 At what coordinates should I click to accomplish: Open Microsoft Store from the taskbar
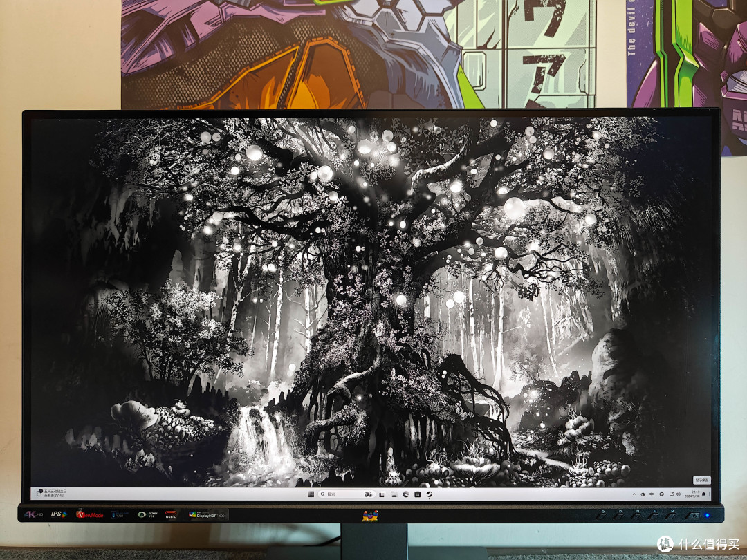click(417, 494)
